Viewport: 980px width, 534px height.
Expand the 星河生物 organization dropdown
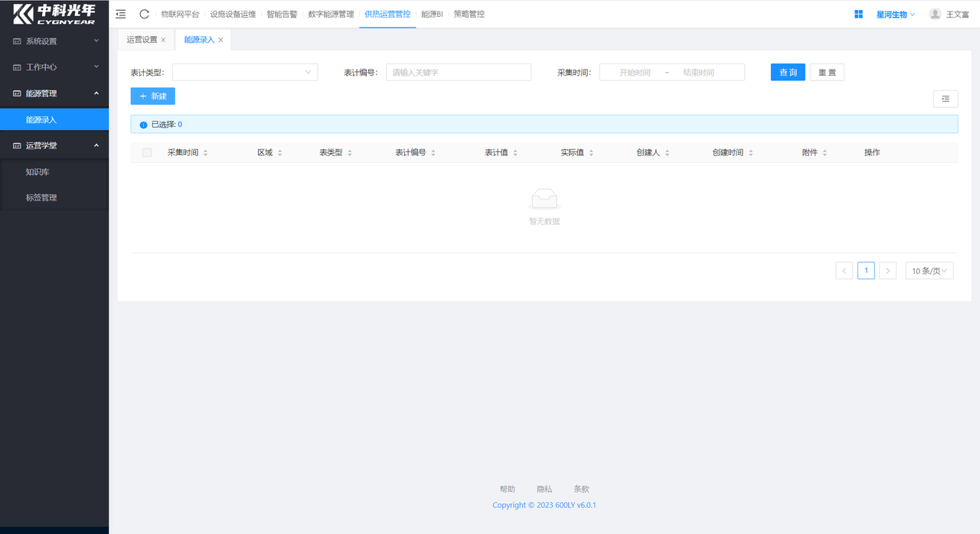(895, 15)
